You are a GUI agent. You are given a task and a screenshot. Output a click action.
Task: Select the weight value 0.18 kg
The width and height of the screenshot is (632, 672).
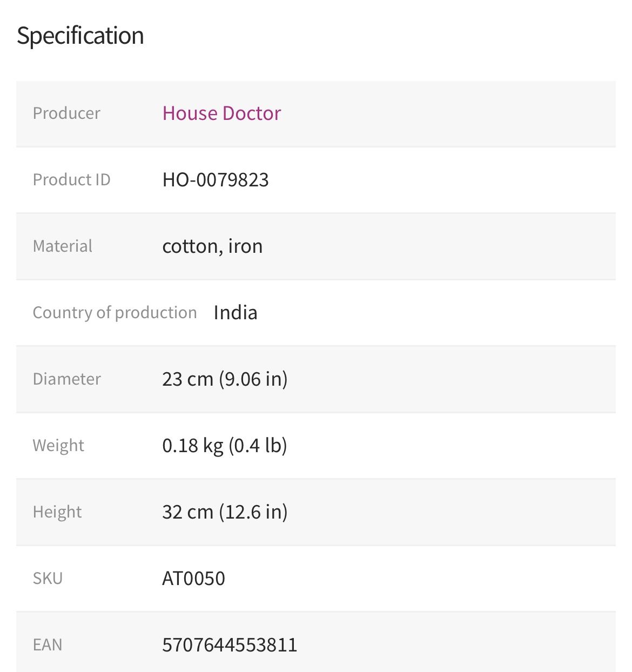[x=192, y=446]
